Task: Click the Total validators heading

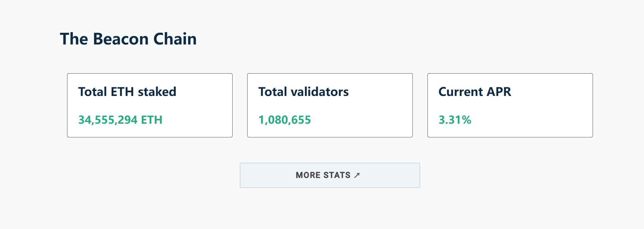Action: point(304,92)
